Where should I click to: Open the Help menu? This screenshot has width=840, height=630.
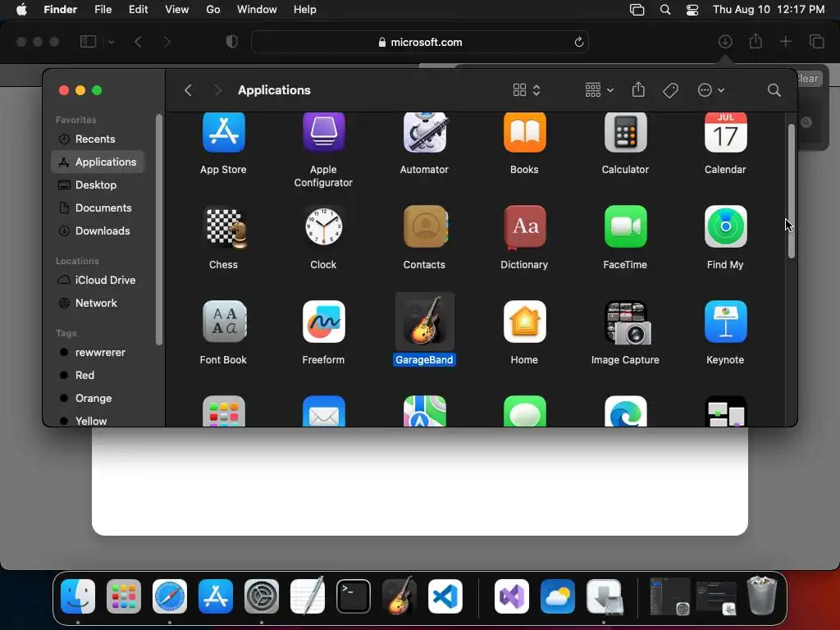pyautogui.click(x=305, y=10)
